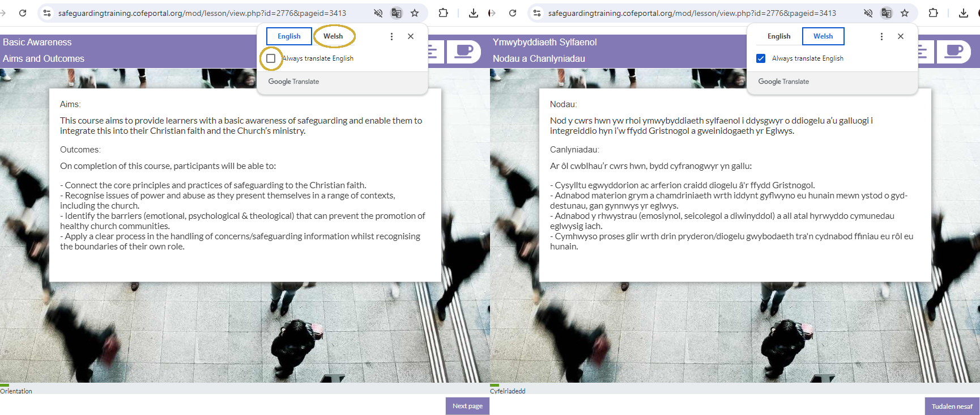Click the line starting On completion of this course
The image size is (980, 415).
click(x=168, y=166)
